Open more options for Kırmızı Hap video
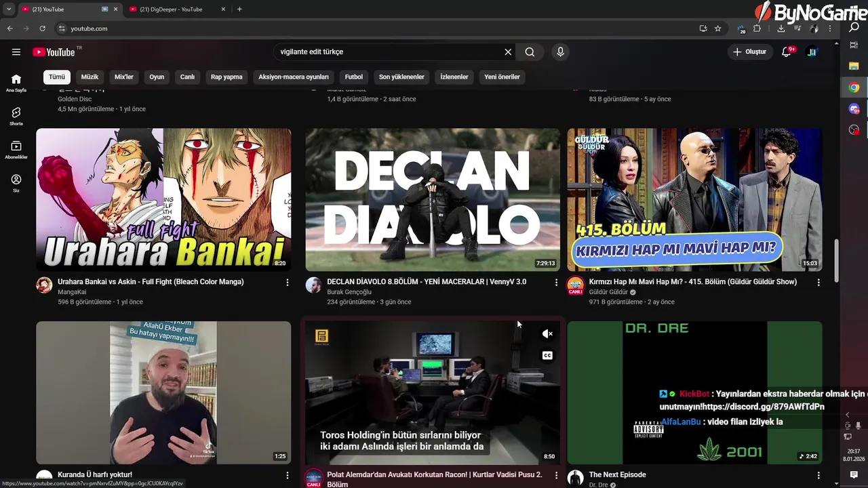Viewport: 868px width, 488px height. point(818,283)
